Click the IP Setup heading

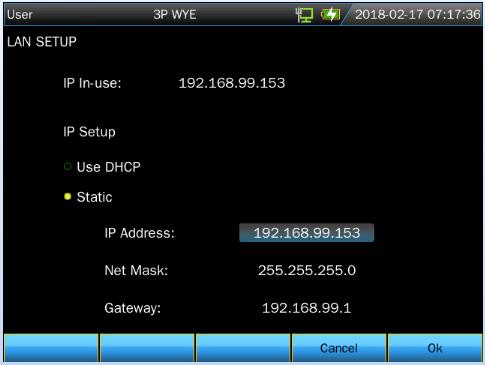point(89,132)
